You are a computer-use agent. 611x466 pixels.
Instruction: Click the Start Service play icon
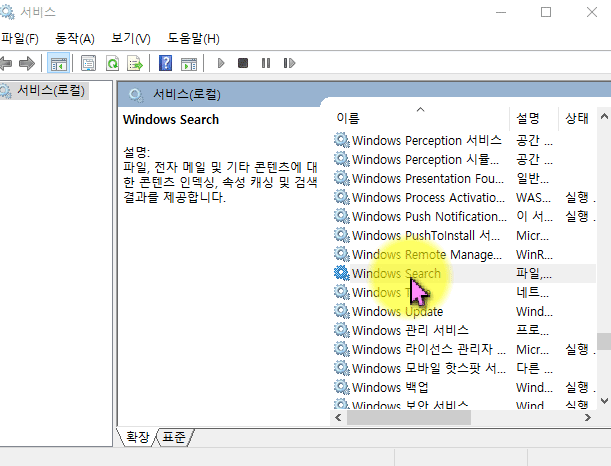click(221, 63)
